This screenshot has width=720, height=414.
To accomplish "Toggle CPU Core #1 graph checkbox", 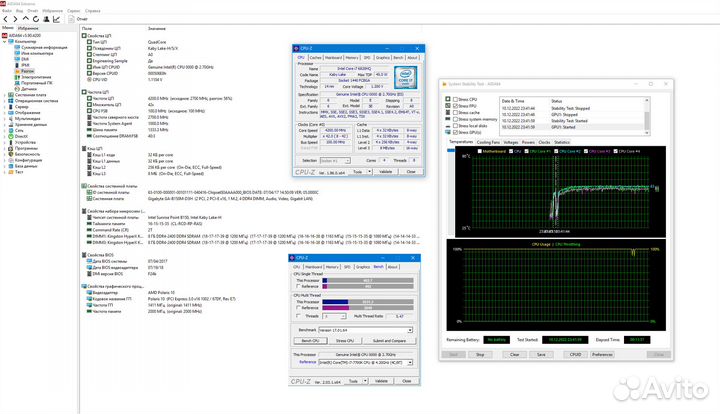I will [526, 151].
